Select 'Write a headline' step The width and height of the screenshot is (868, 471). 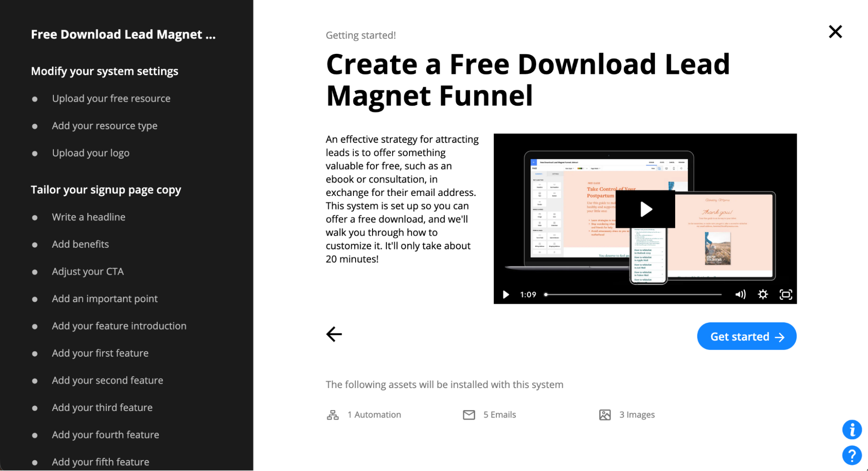click(x=89, y=217)
